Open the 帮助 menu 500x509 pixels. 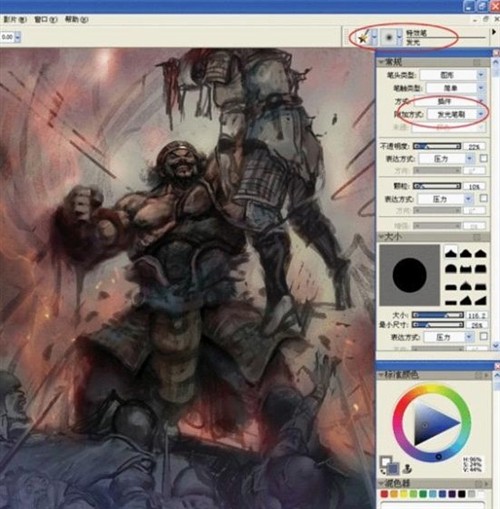tap(76, 19)
